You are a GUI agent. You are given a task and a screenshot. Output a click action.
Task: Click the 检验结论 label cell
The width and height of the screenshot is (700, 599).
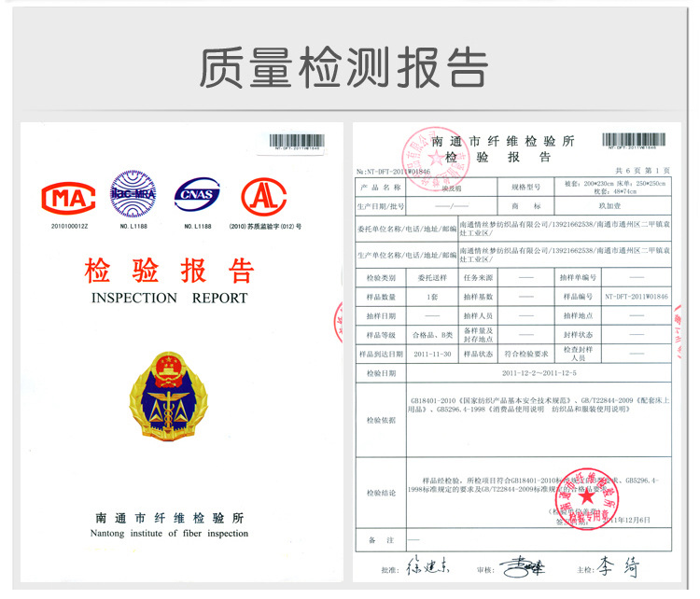[381, 493]
